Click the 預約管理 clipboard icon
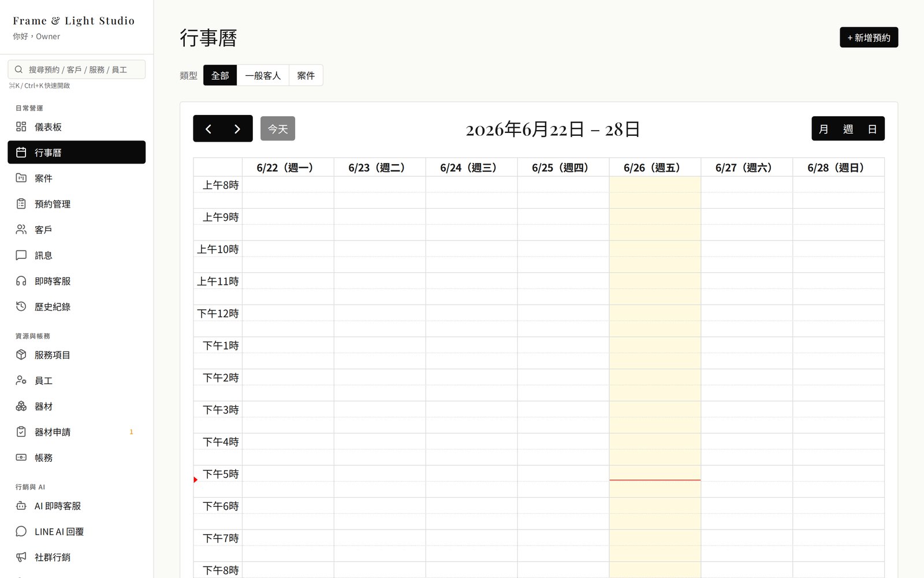The image size is (924, 578). [21, 203]
